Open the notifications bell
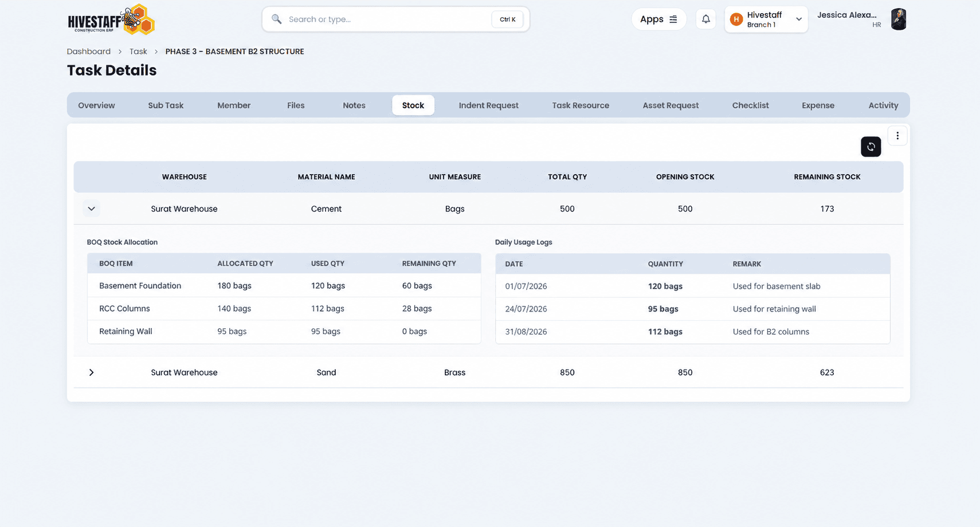Image resolution: width=980 pixels, height=527 pixels. click(x=705, y=19)
